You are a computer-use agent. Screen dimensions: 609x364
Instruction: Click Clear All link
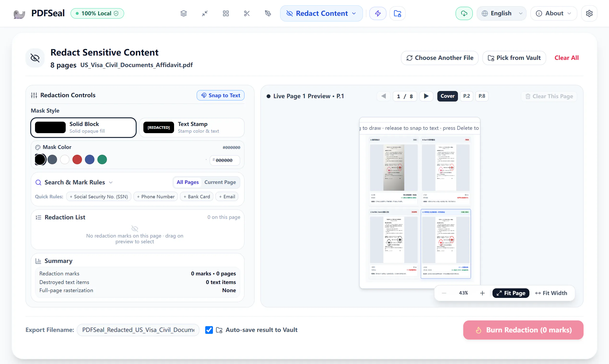[x=567, y=58]
